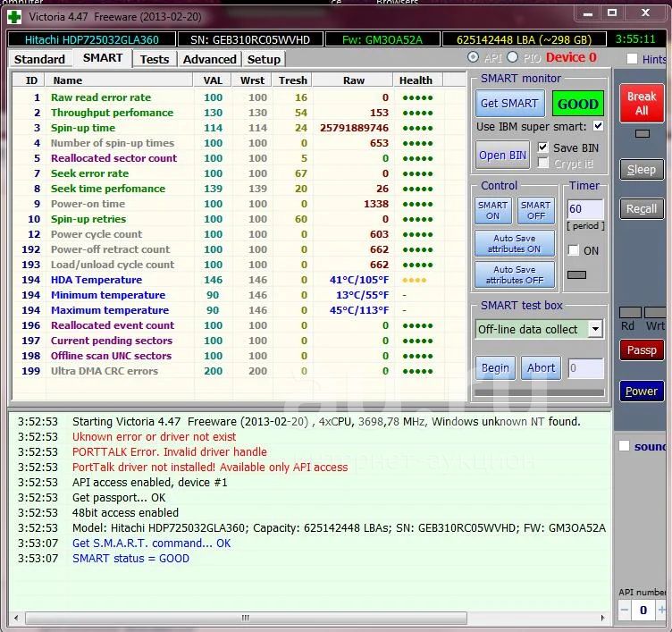This screenshot has height=632, width=672.
Task: Select the Seek error rate row
Action: click(x=239, y=173)
